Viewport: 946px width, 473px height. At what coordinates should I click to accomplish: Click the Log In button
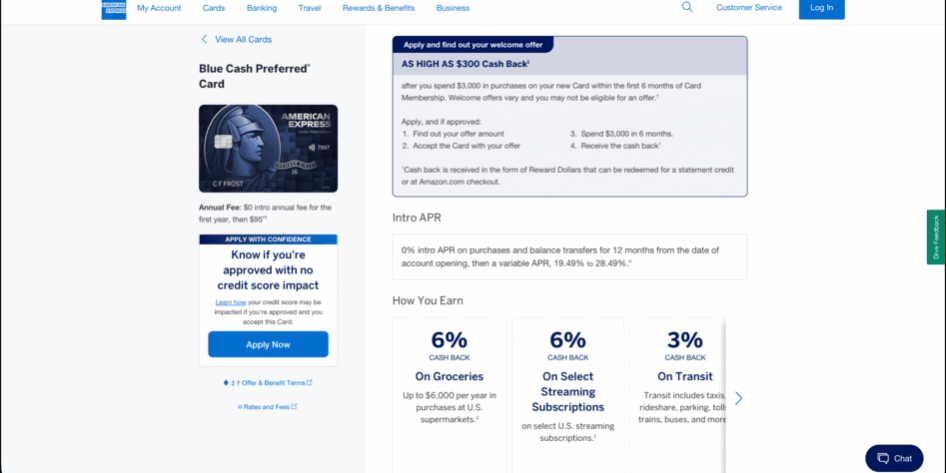821,8
